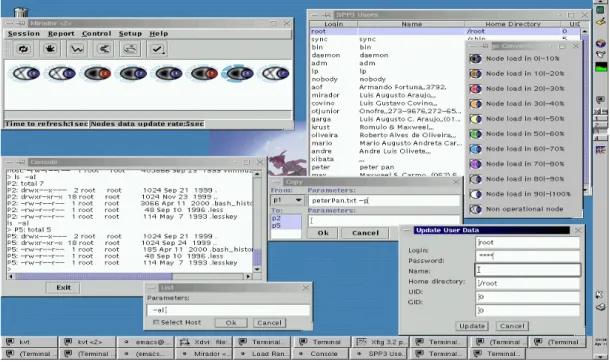Image resolution: width=610 pixels, height=362 pixels.
Task: Click the Exit button in Console window
Action: (63, 288)
